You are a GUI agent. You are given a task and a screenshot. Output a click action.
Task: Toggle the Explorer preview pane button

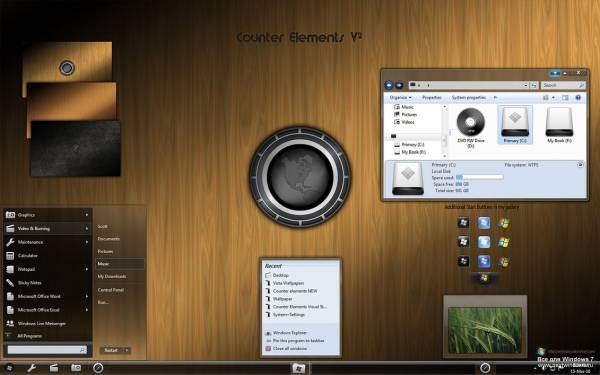point(565,98)
